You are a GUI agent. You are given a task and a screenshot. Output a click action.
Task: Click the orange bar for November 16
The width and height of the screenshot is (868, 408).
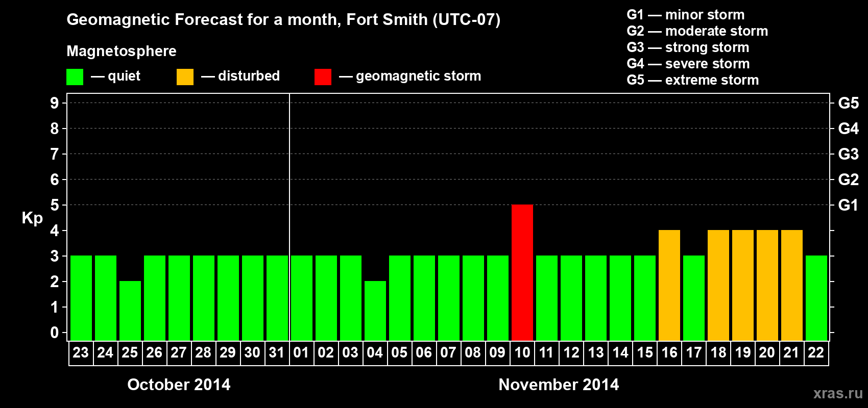click(669, 285)
